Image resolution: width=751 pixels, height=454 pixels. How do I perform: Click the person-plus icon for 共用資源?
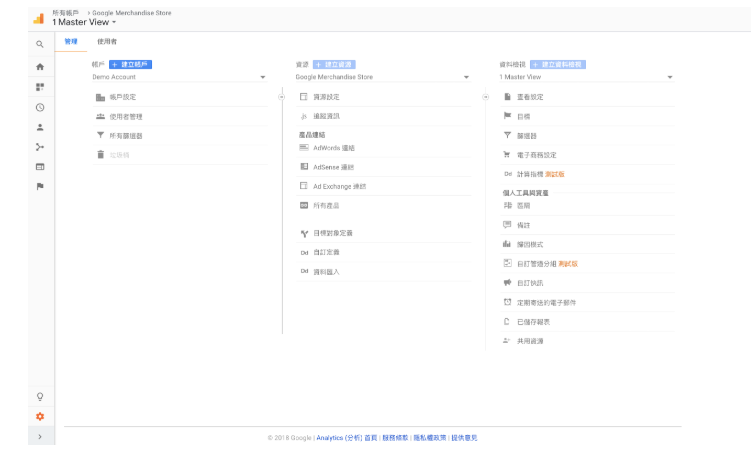pyautogui.click(x=507, y=340)
